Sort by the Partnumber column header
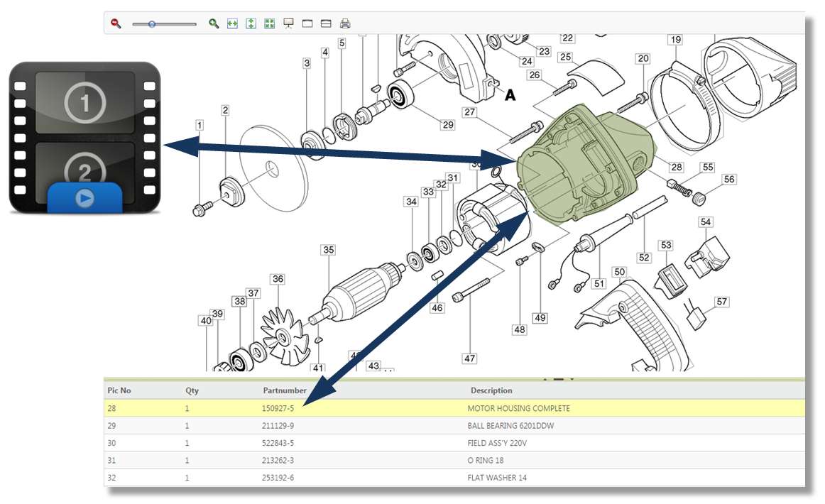Image resolution: width=825 pixels, height=504 pixels. 284,390
